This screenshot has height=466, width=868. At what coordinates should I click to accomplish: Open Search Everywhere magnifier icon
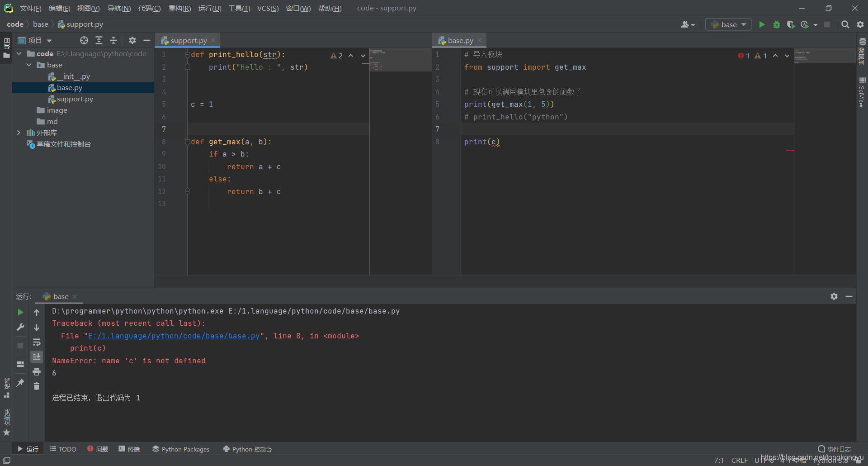[x=845, y=24]
